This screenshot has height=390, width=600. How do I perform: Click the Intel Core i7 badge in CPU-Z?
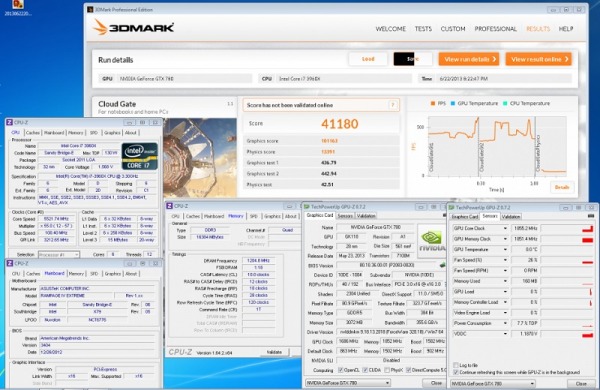140,156
